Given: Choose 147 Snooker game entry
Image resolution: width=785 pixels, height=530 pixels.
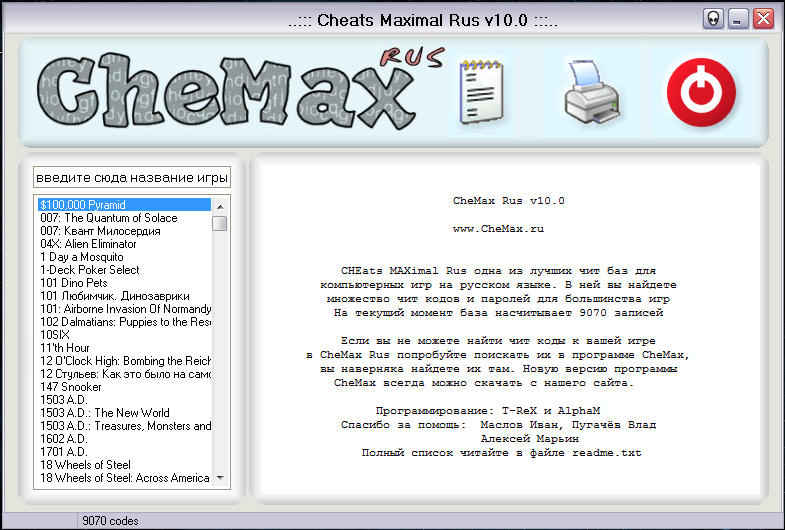Looking at the screenshot, I should (71, 386).
